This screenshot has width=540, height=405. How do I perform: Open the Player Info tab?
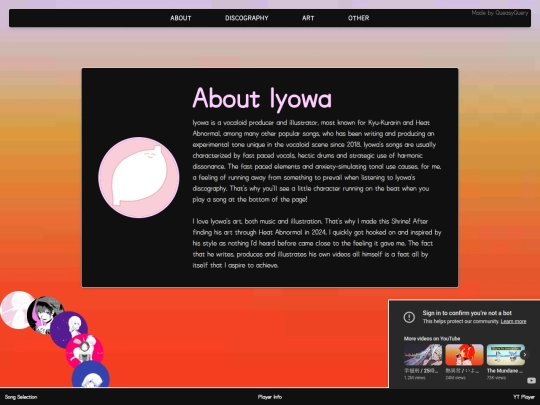pos(270,397)
